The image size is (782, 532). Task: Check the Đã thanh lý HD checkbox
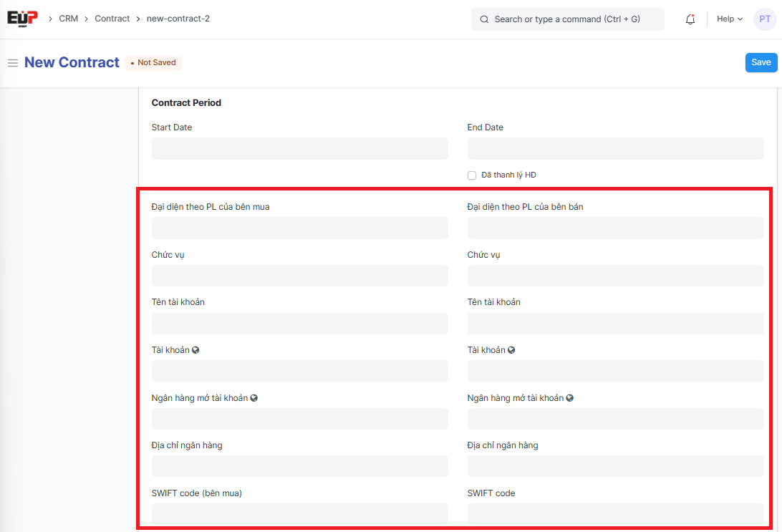point(472,175)
